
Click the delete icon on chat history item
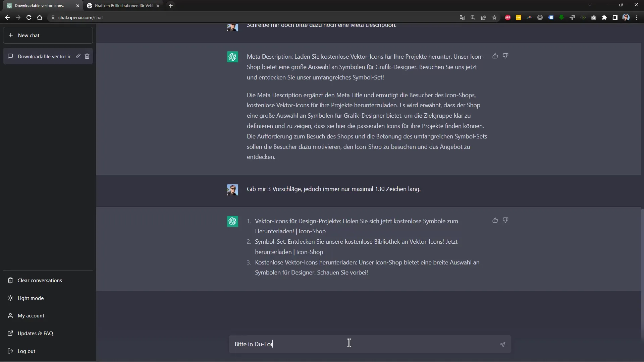coord(87,56)
